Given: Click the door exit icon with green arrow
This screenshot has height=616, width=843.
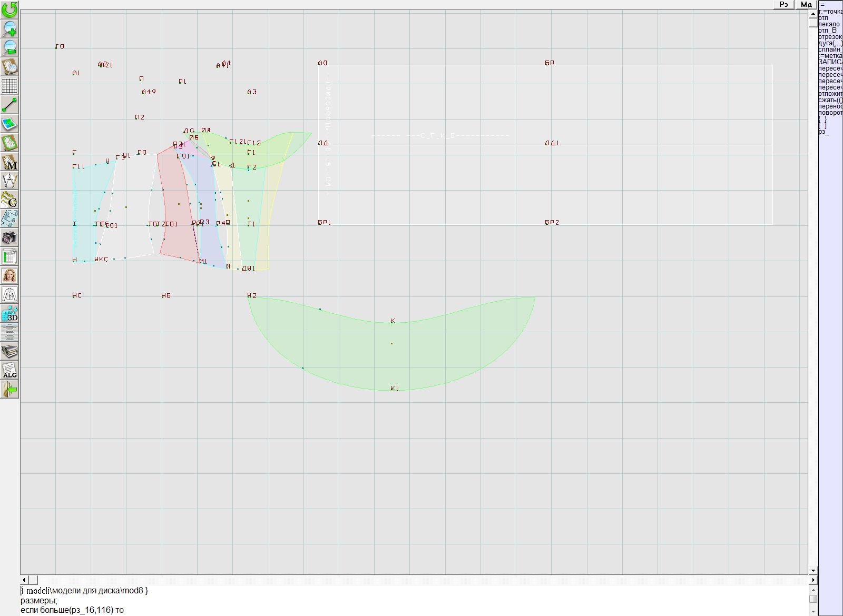Looking at the screenshot, I should pos(9,390).
